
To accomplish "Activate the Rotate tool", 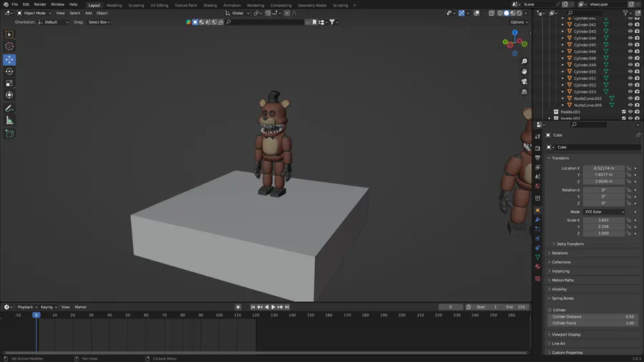I will [9, 72].
